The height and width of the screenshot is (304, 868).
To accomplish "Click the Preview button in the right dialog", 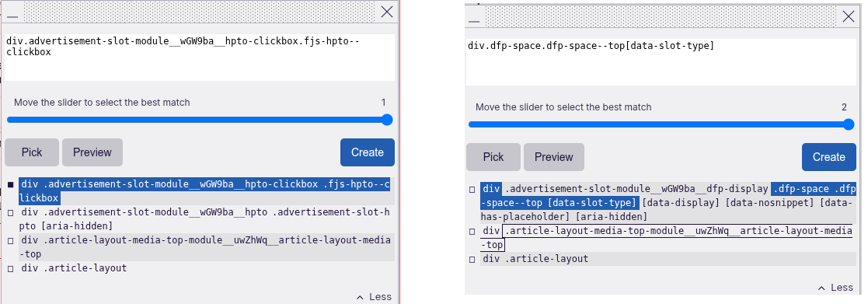I will [553, 157].
